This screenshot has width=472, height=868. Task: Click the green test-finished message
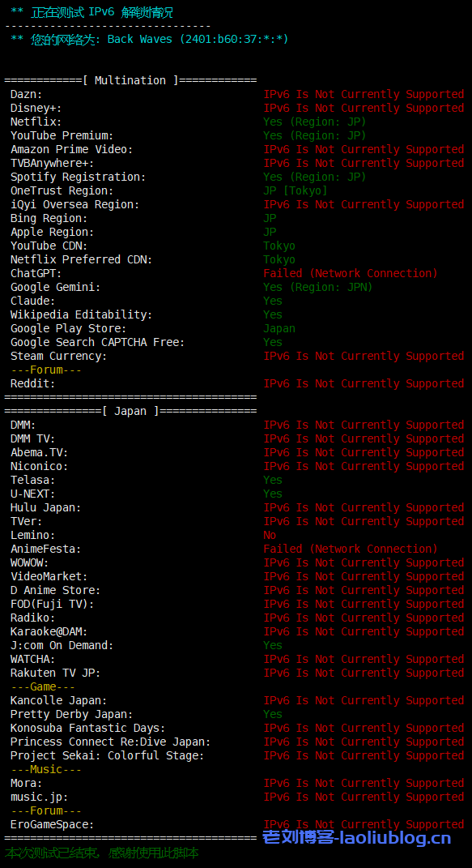tap(102, 853)
